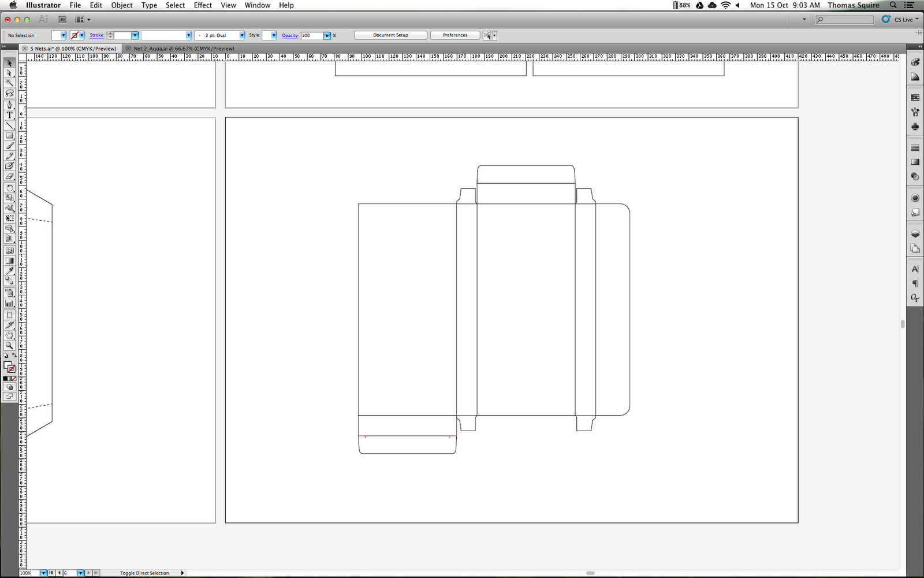This screenshot has width=924, height=578.
Task: Activate the Hand tool
Action: pyautogui.click(x=9, y=335)
